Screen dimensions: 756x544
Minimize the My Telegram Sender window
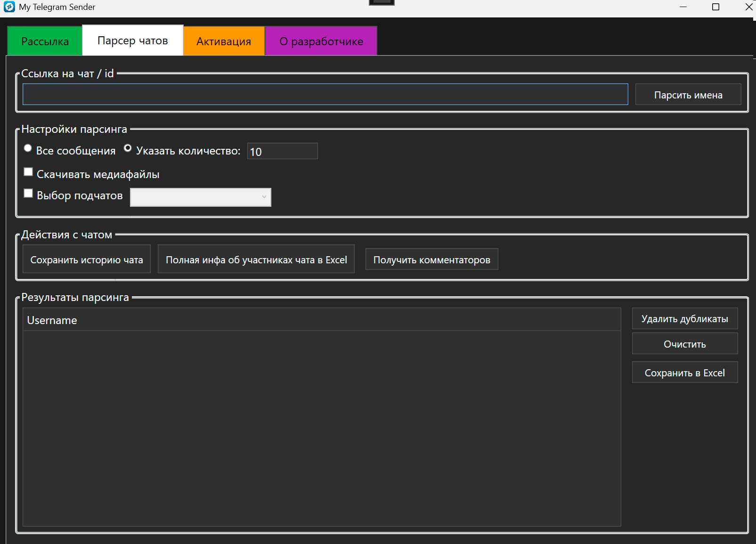tap(683, 7)
